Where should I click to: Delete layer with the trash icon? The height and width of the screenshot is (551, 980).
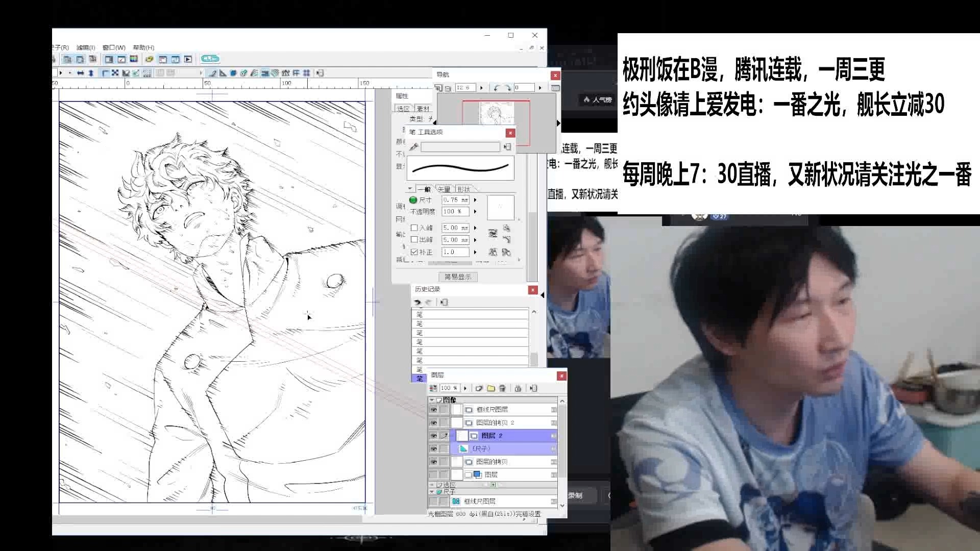click(x=502, y=388)
